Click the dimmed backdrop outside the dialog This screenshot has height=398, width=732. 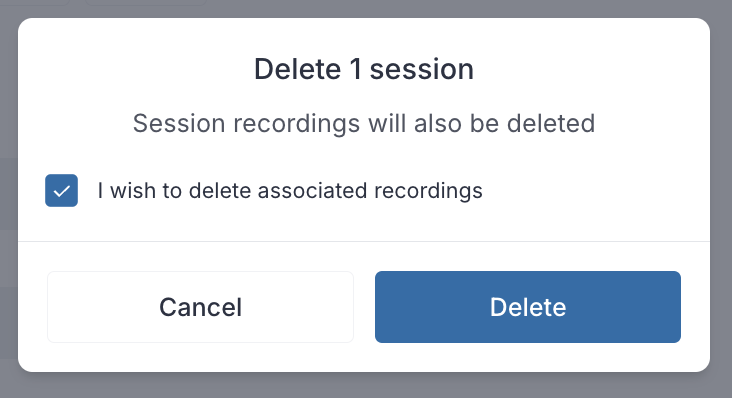pyautogui.click(x=366, y=385)
